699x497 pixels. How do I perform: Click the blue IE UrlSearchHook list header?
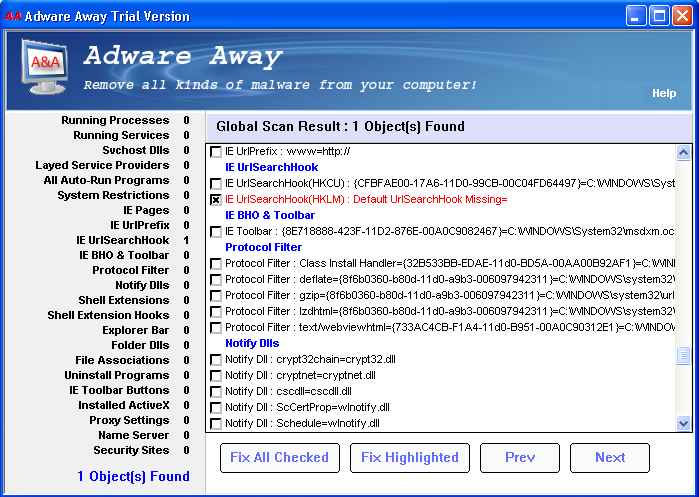[271, 168]
